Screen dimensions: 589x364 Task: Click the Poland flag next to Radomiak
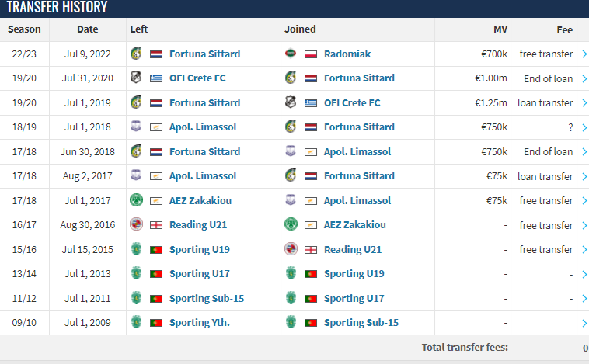[311, 54]
